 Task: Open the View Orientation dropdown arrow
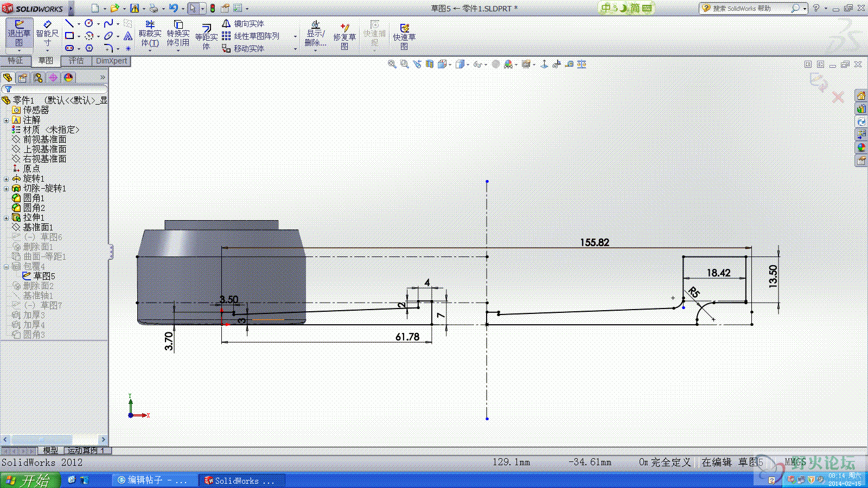(450, 65)
